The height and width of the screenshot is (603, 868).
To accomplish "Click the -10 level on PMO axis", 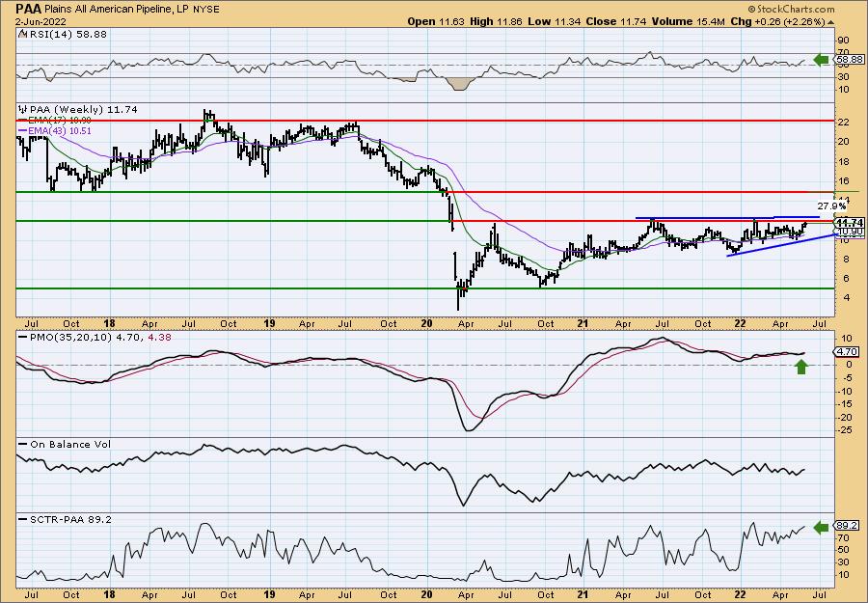I will [x=845, y=391].
